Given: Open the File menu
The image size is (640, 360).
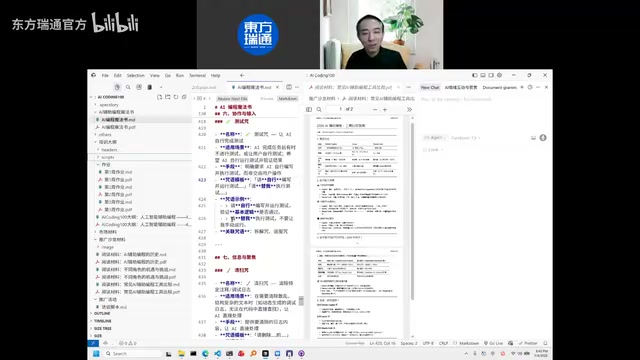Looking at the screenshot, I should 105,76.
